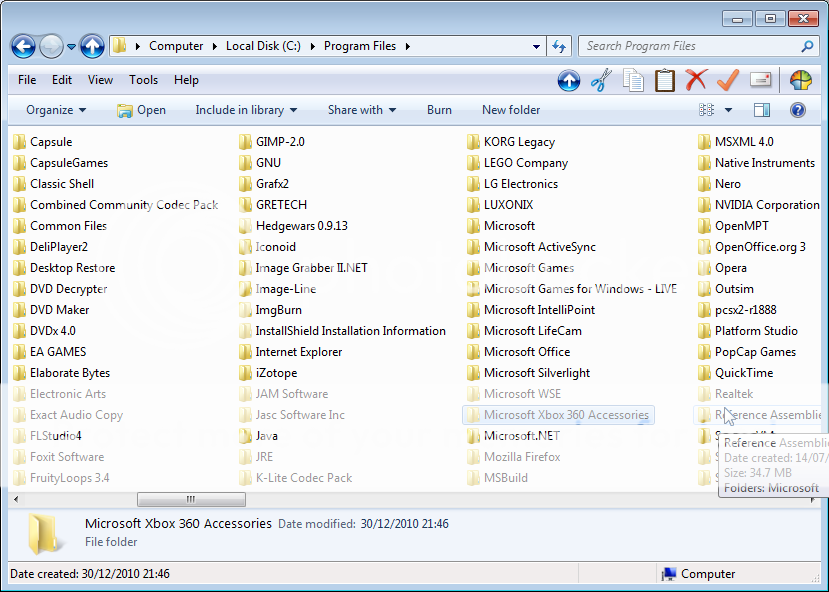The image size is (829, 592).
Task: Click the red Delete X icon
Action: point(698,80)
